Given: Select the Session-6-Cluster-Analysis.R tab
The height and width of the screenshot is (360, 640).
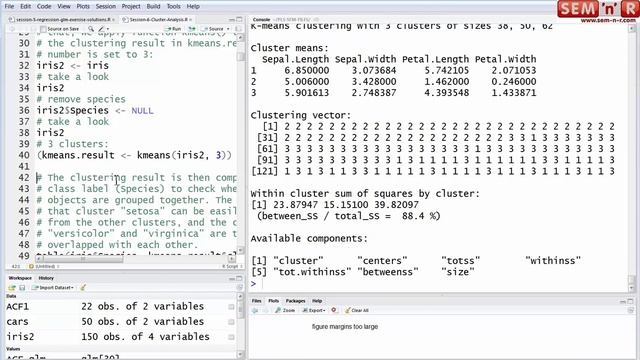Looking at the screenshot, I should coord(158,20).
